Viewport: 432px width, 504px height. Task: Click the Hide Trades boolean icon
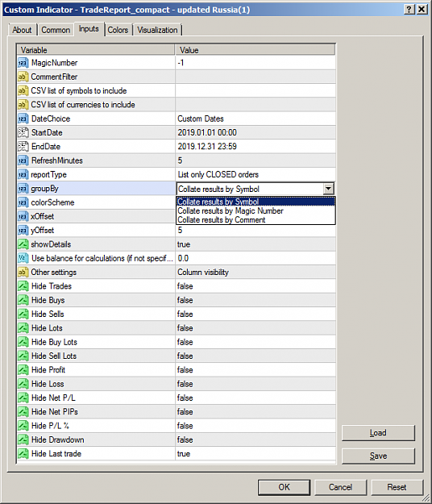(x=23, y=286)
